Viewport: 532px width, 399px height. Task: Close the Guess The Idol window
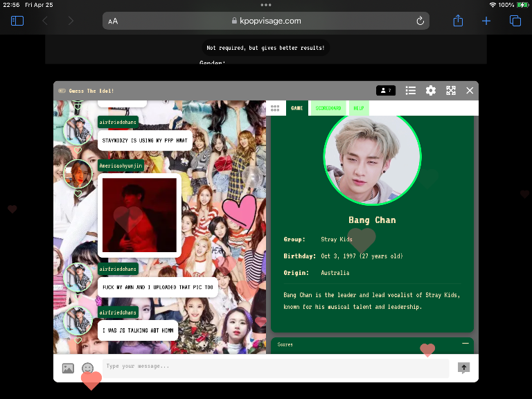pyautogui.click(x=470, y=91)
